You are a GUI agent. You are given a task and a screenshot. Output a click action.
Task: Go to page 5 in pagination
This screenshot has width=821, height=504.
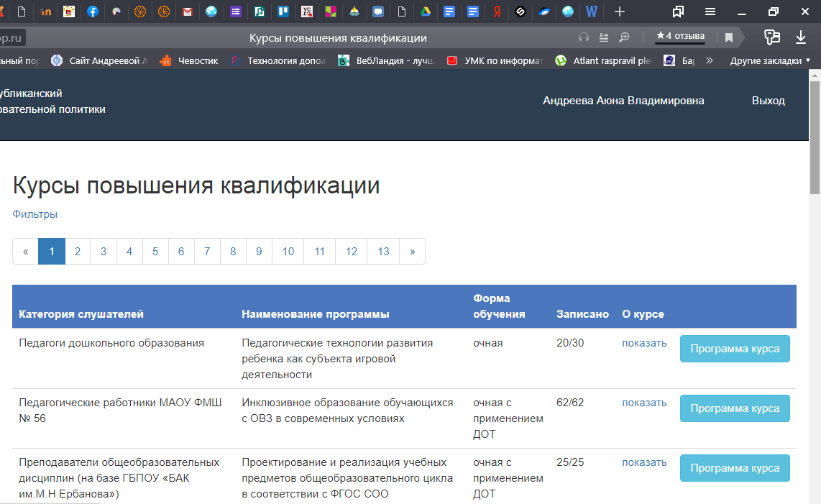155,252
